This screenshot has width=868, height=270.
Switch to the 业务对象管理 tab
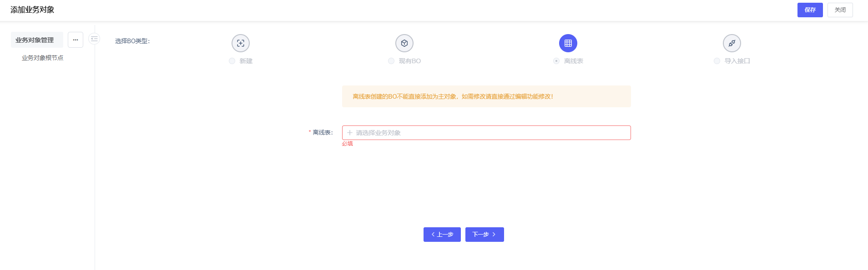click(x=35, y=40)
